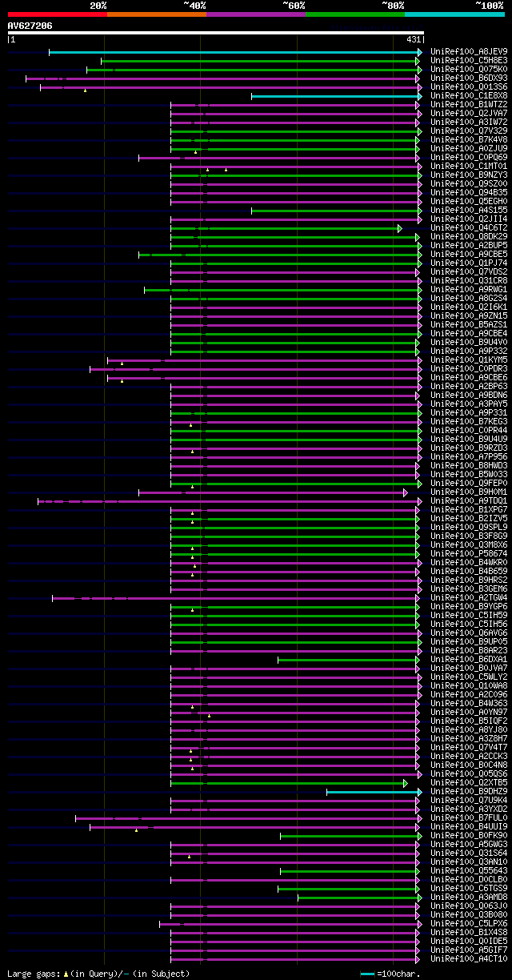512x980 pixels.
Task: Click the UniRef100_Q8DK29 label
Action: [469, 237]
